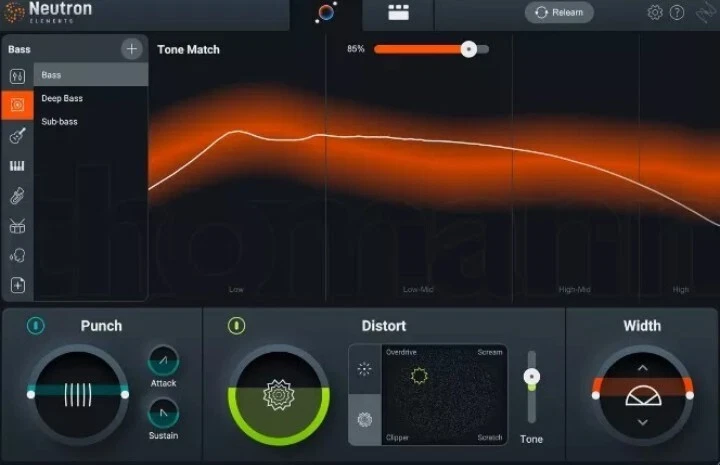Click the distortion XY pad puck

click(419, 375)
